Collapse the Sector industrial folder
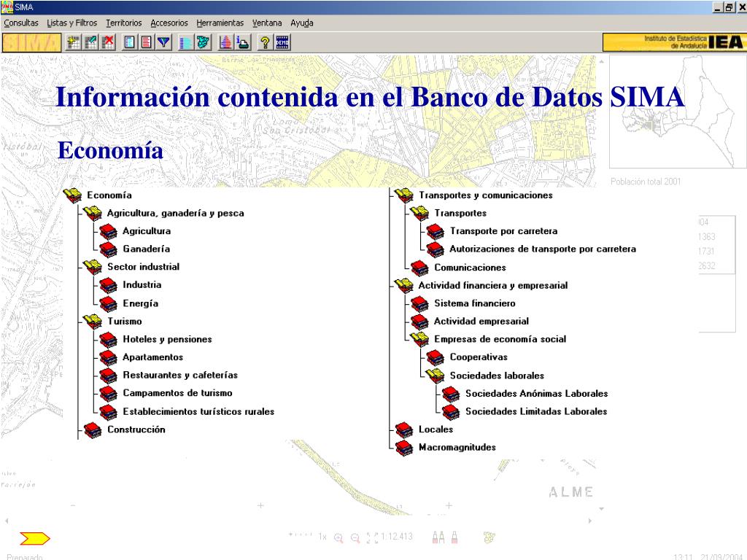This screenshot has width=747, height=560. pos(93,267)
